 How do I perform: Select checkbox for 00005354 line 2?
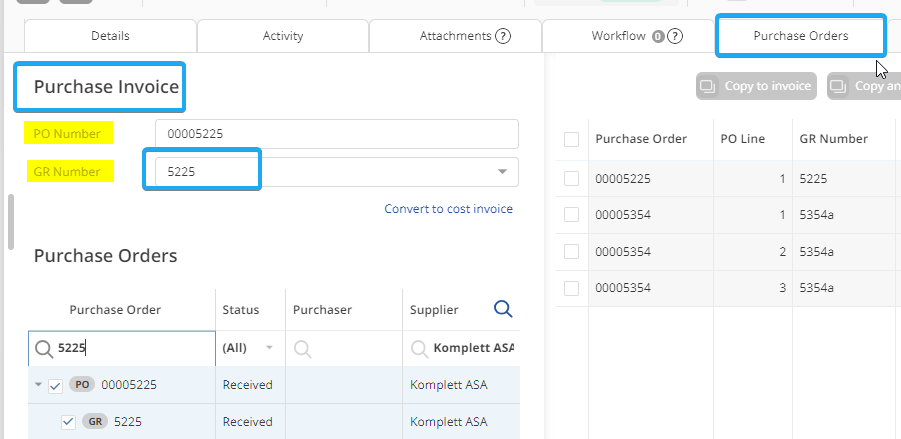click(571, 251)
